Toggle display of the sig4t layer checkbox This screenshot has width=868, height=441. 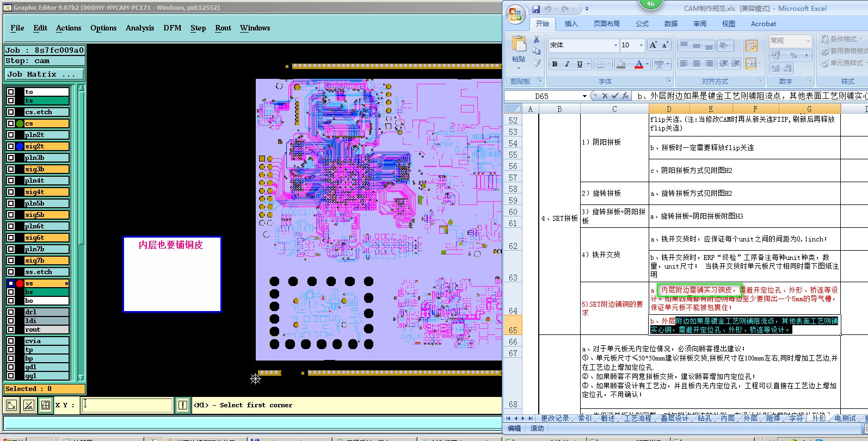pos(11,192)
